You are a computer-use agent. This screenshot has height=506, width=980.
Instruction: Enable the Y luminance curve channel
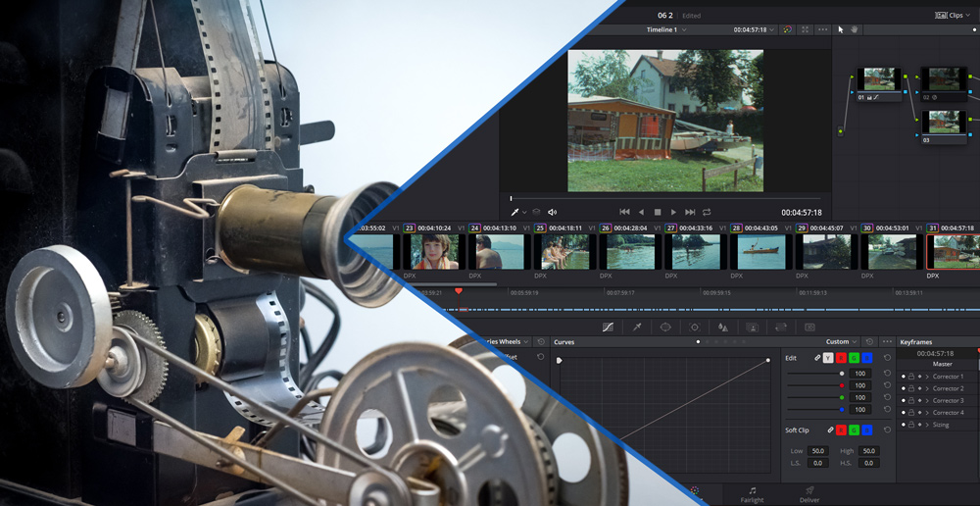(828, 358)
